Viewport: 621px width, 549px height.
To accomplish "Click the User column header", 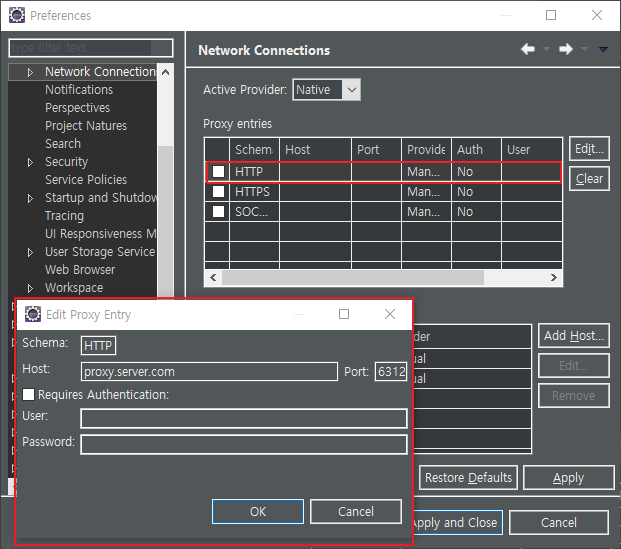I will point(531,149).
